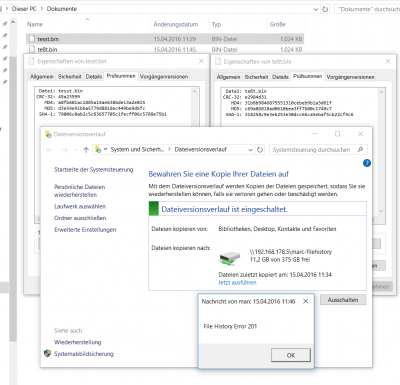400x385 pixels.
Task: Open Laufwerk auswählen link
Action: 80,206
